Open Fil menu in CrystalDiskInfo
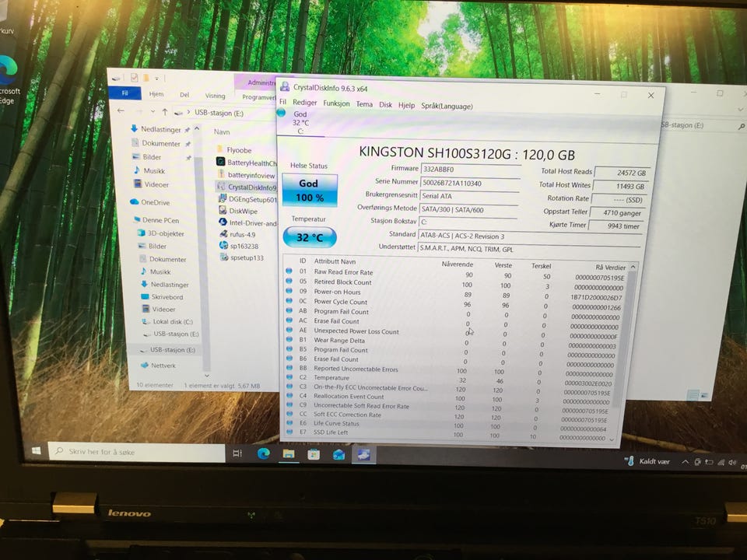 (x=283, y=101)
